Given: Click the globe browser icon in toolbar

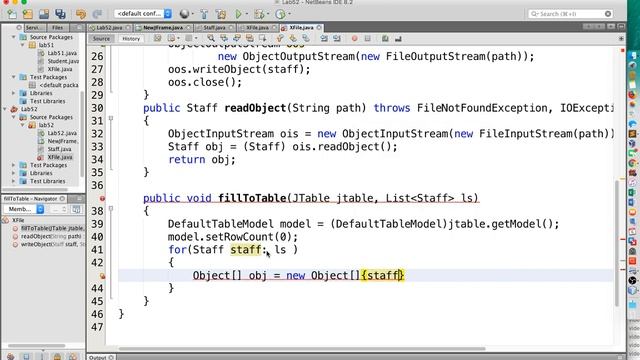Looking at the screenshot, I should click(184, 14).
